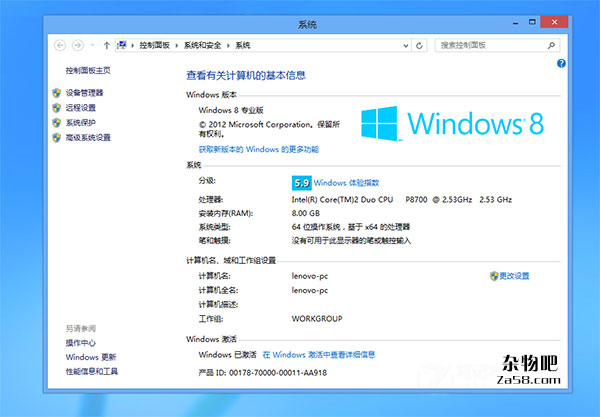This screenshot has width=600, height=417.
Task: Open Windows 更新 link
Action: pyautogui.click(x=91, y=357)
